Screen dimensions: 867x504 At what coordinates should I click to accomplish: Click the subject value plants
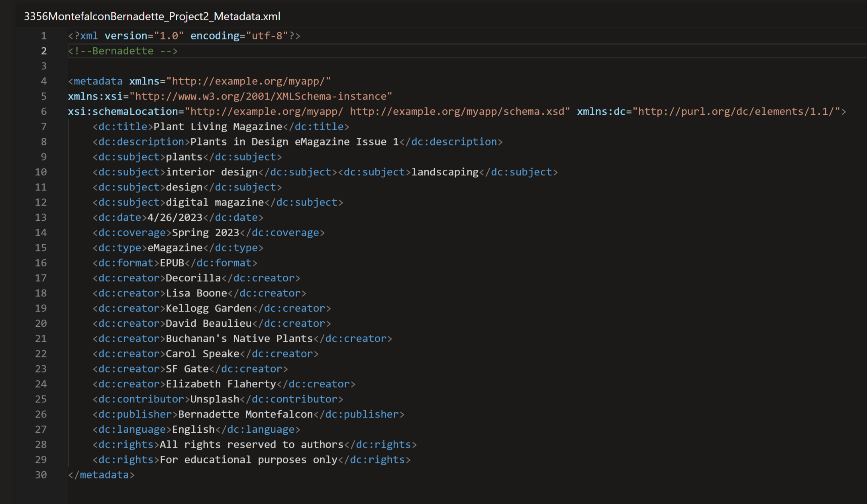pos(184,157)
